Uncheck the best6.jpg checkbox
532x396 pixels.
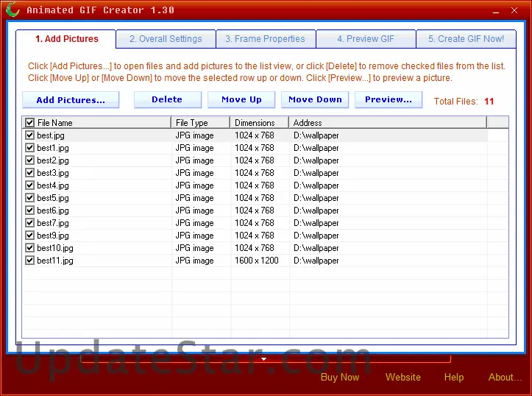(x=30, y=211)
